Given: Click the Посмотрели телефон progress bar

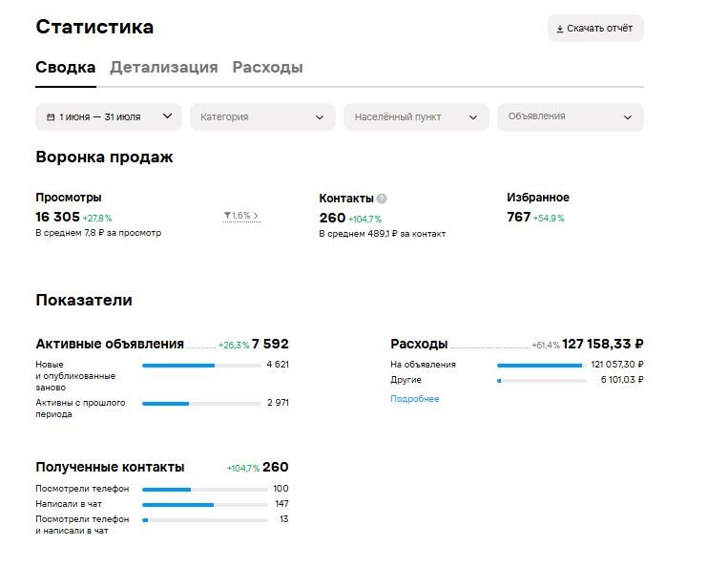Looking at the screenshot, I should 205,490.
